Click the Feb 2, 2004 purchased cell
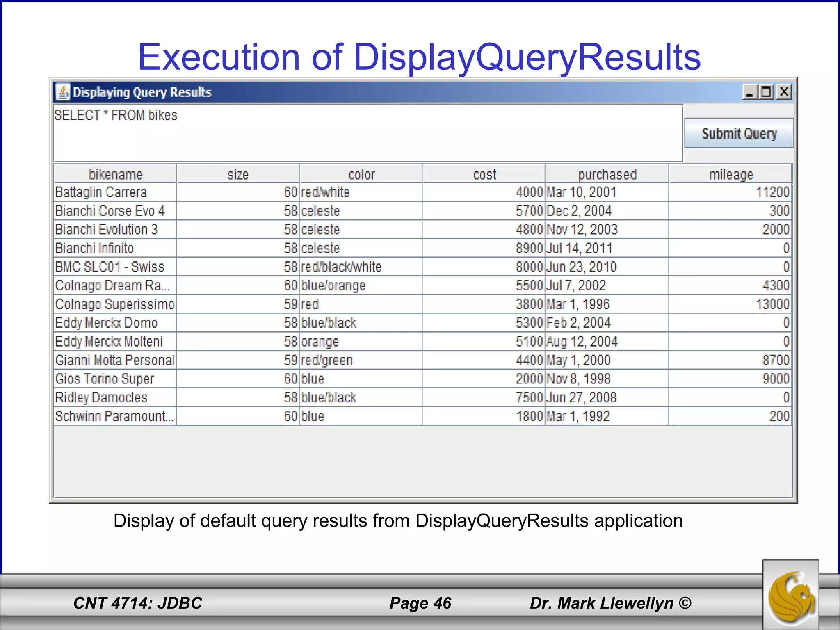This screenshot has height=630, width=840. point(607,323)
